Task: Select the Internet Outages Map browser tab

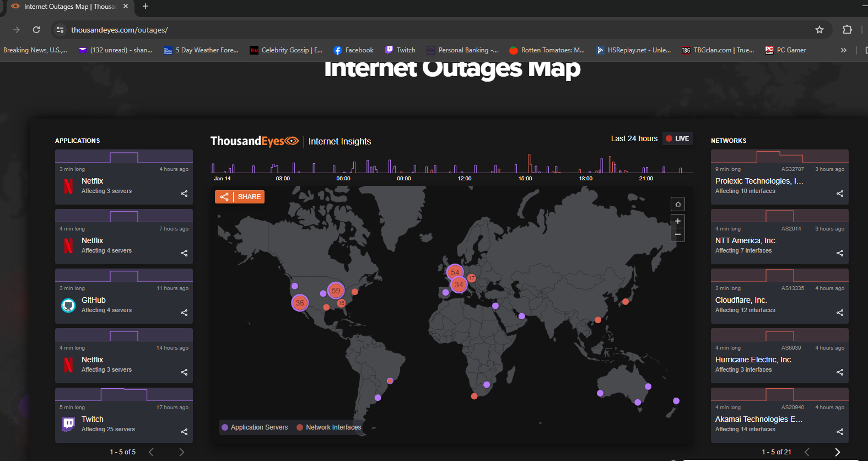Action: (69, 7)
